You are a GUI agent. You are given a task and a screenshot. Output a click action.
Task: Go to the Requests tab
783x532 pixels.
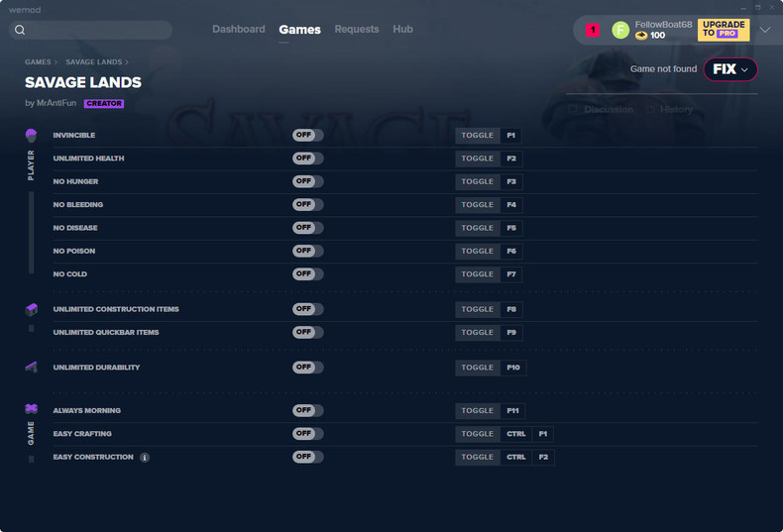click(x=357, y=29)
